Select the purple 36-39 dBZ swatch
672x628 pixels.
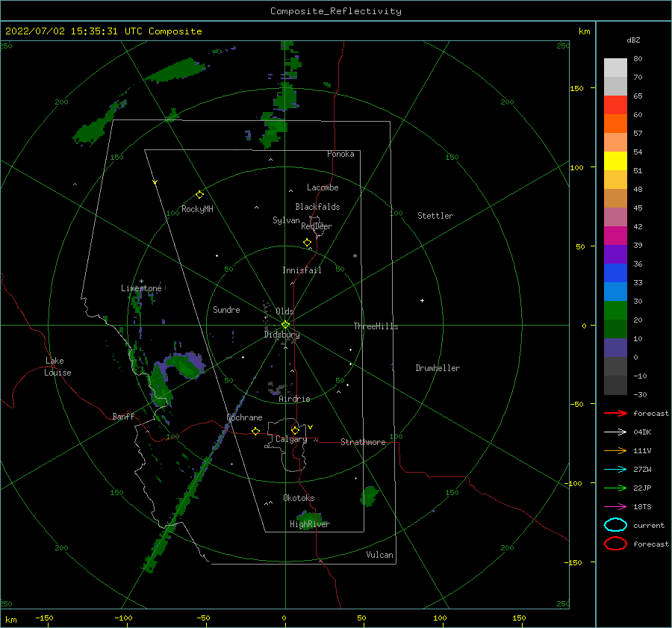click(x=615, y=254)
